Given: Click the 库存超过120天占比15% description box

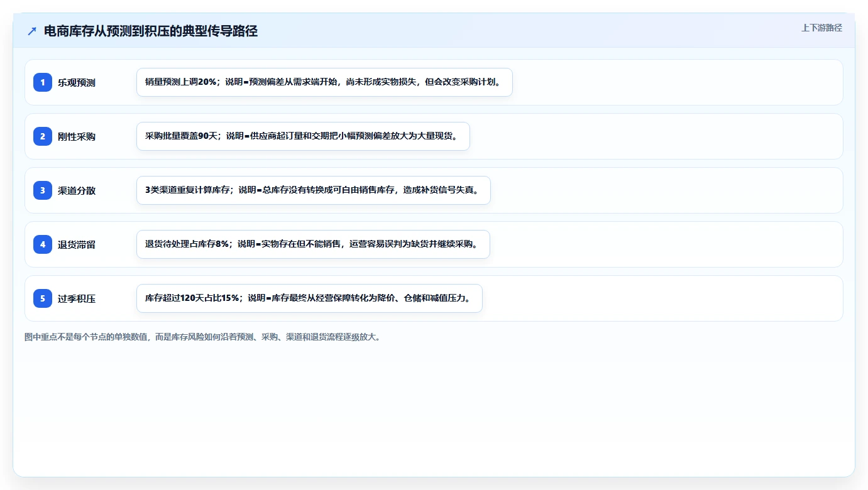Looking at the screenshot, I should [309, 298].
